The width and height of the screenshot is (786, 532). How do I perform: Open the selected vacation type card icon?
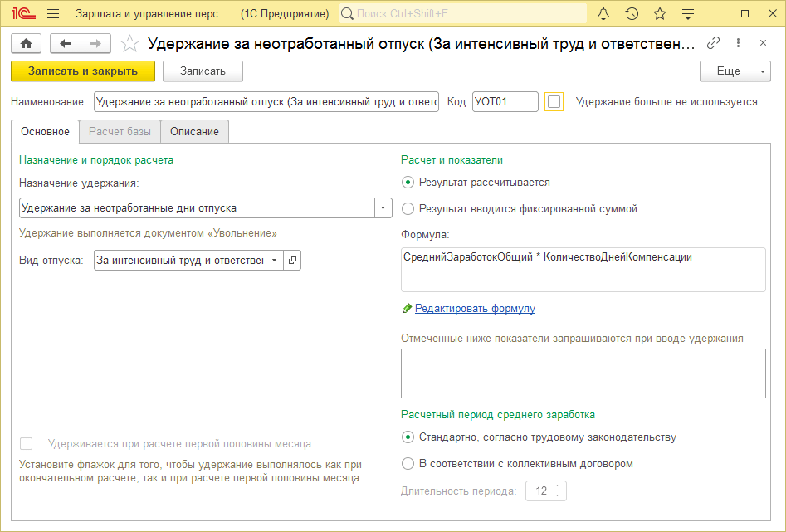pyautogui.click(x=292, y=261)
